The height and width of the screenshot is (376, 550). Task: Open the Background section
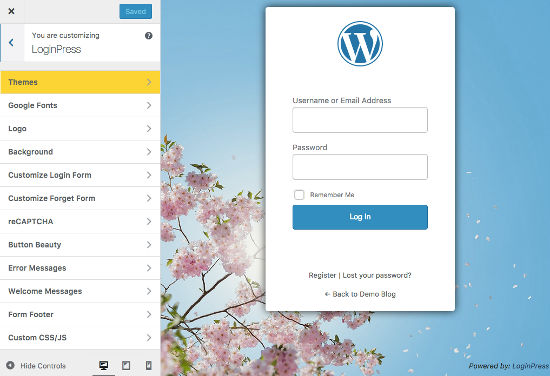click(80, 152)
